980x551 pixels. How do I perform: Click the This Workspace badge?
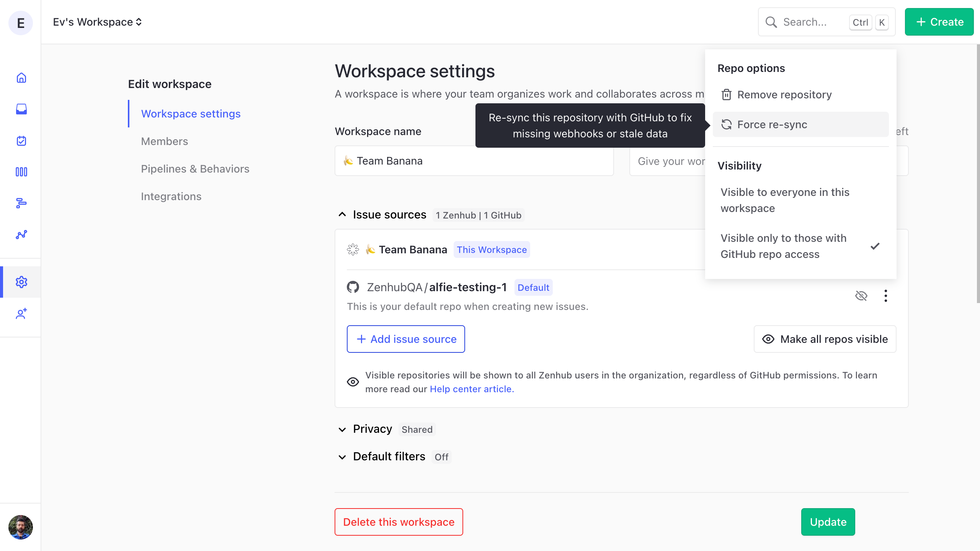[492, 249]
